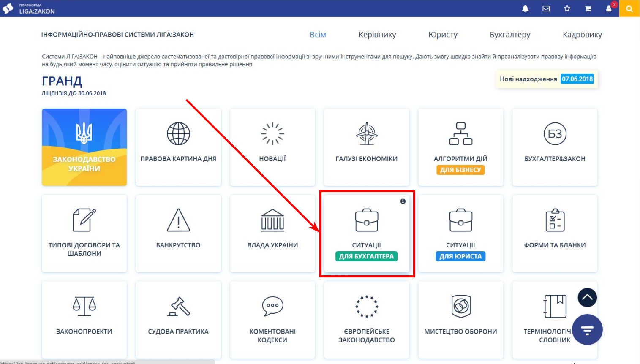The image size is (640, 364).
Task: Open the round filter button
Action: click(x=587, y=329)
